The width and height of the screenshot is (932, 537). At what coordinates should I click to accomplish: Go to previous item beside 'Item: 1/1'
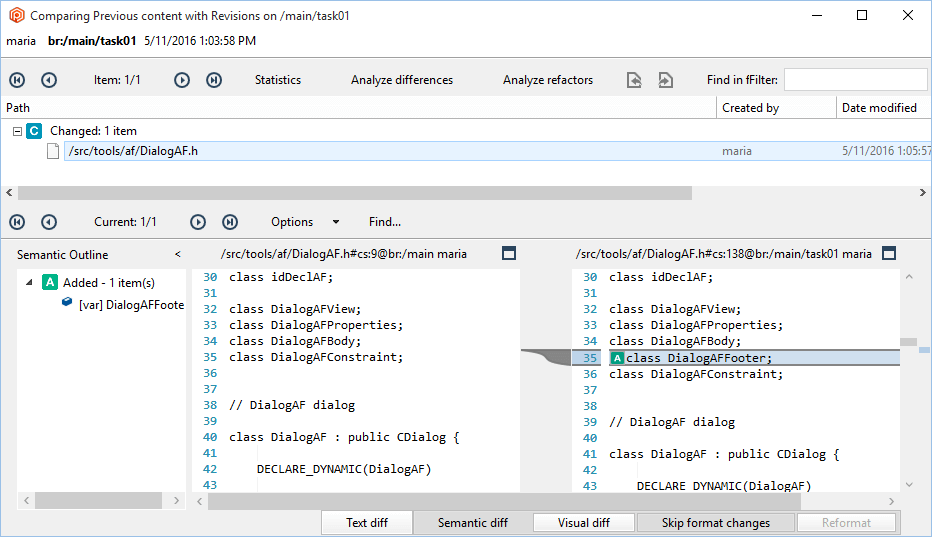coord(49,80)
